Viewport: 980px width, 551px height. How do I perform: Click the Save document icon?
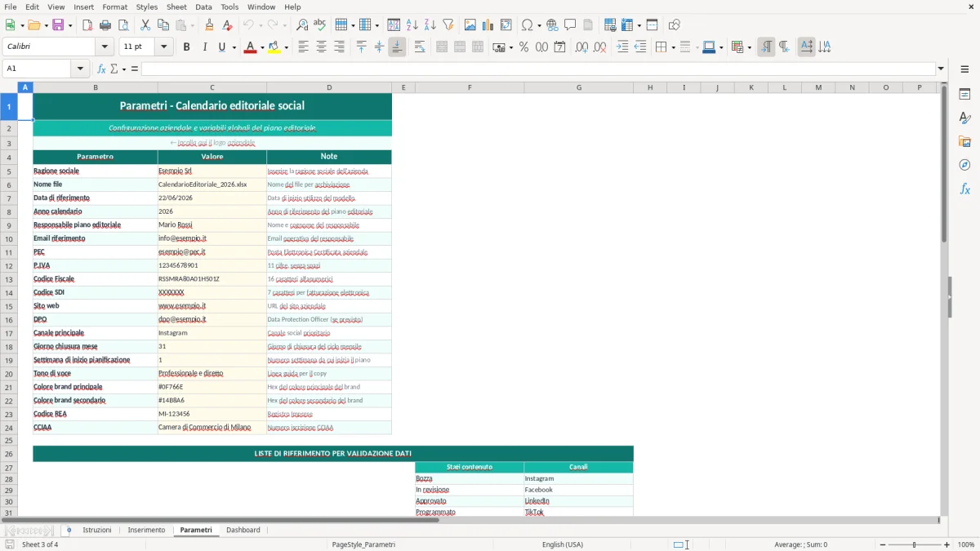[x=59, y=25]
